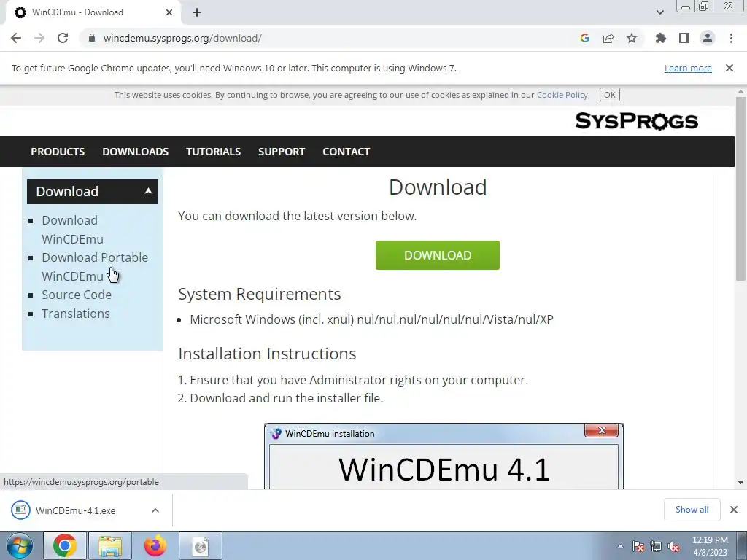Screen dimensions: 747x560
Task: Dismiss the Windows 7 update notice
Action: coord(729,68)
